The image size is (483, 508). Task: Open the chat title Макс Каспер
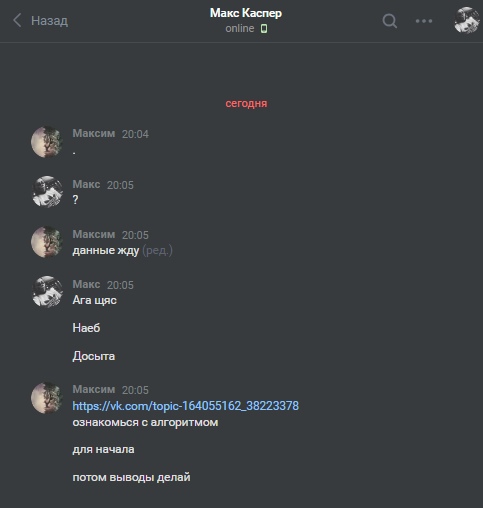click(246, 13)
